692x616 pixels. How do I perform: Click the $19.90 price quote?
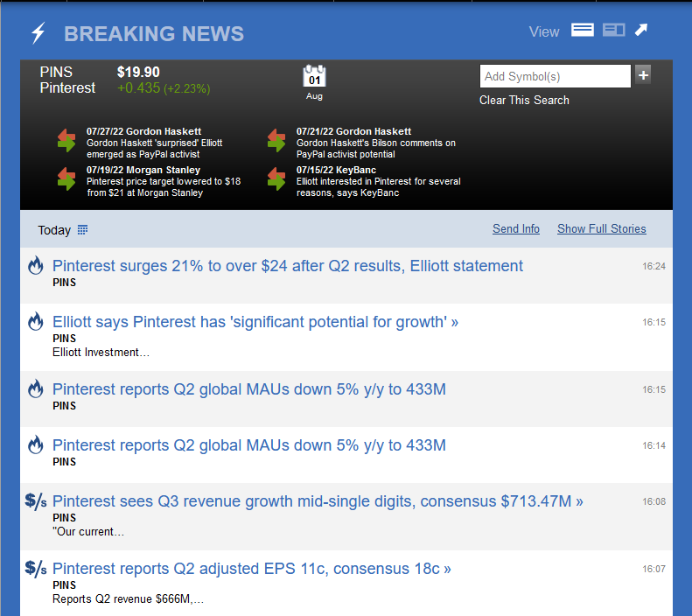[x=138, y=72]
